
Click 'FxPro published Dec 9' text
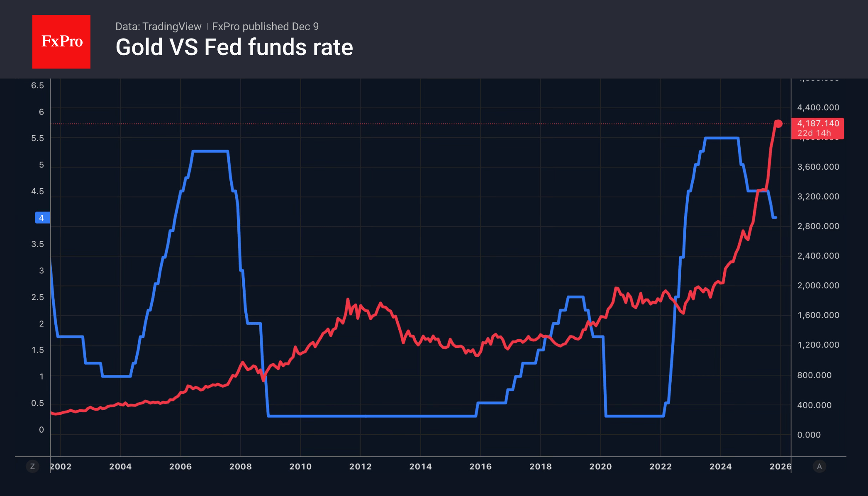click(265, 27)
